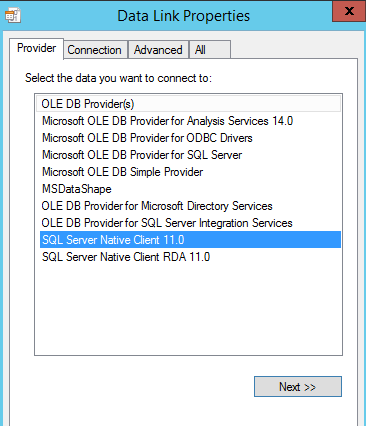Open the Advanced tab
The image size is (366, 426).
point(158,50)
